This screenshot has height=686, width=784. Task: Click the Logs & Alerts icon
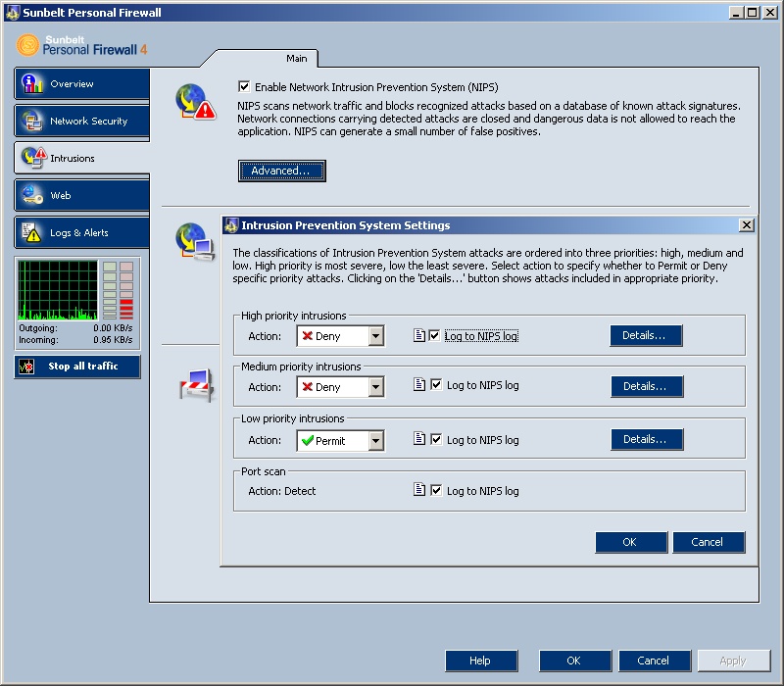(x=33, y=232)
